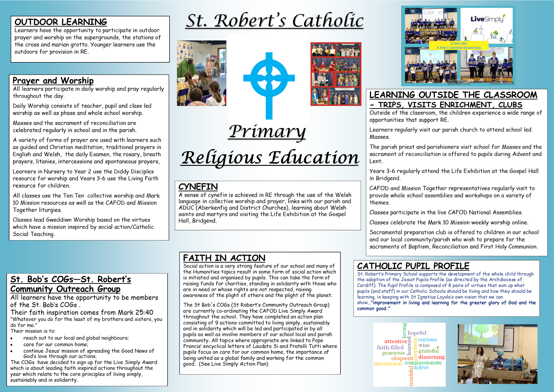Click the virtues word cloud image
This screenshot has height=392, width=554.
tap(409, 354)
